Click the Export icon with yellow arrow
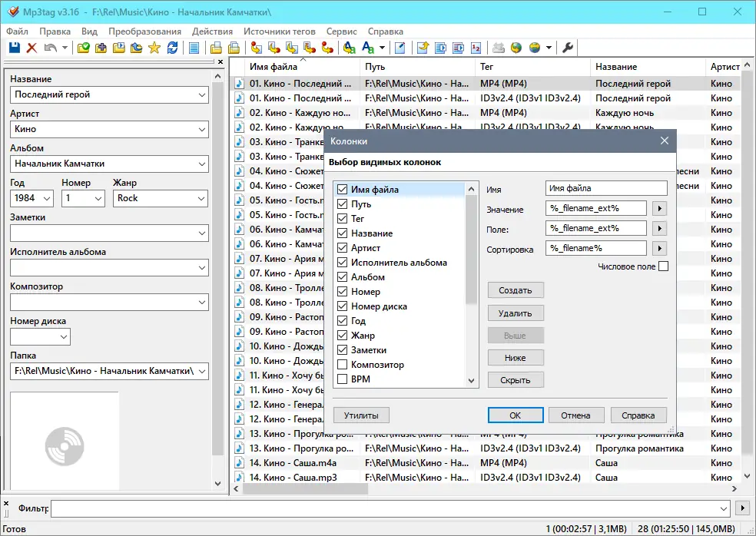The height and width of the screenshot is (536, 756). click(423, 48)
